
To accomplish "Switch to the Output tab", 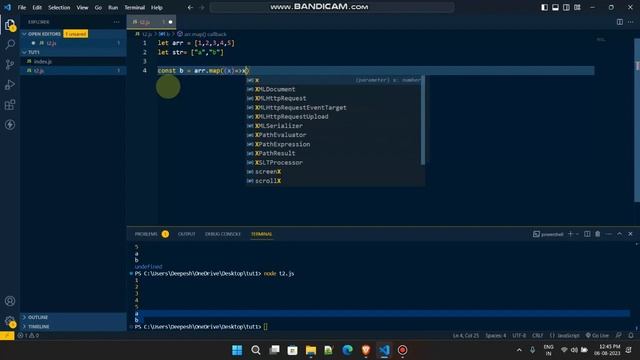I will point(187,234).
